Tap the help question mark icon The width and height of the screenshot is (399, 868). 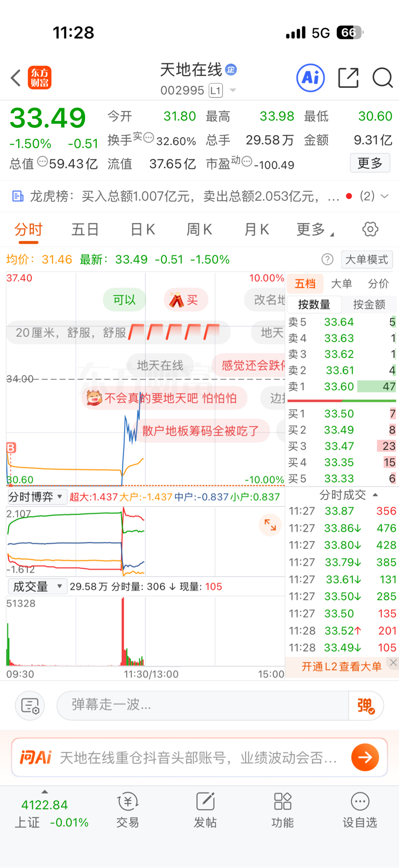click(x=327, y=259)
